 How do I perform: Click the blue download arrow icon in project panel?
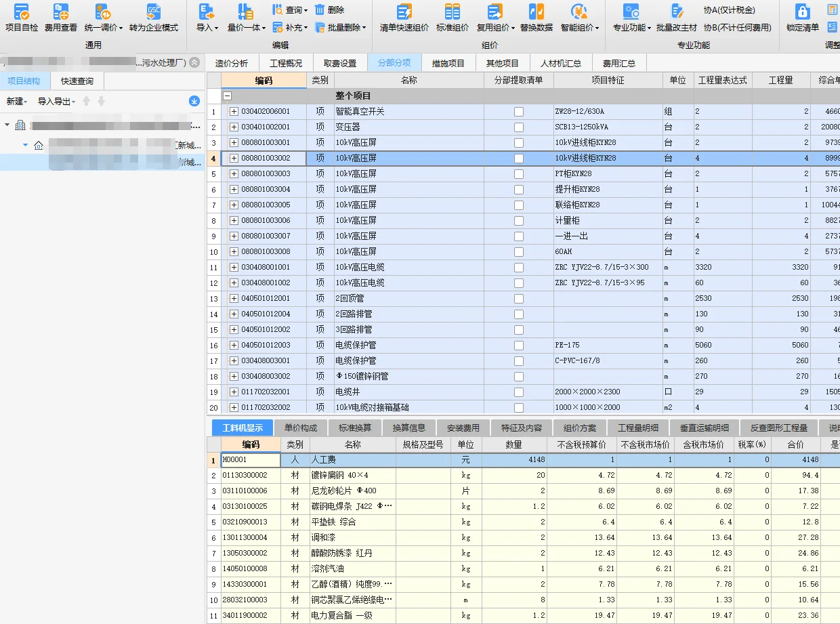point(194,101)
